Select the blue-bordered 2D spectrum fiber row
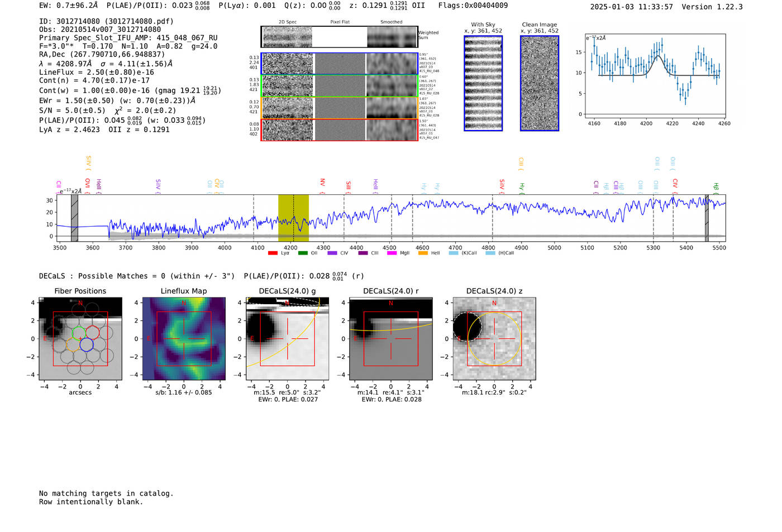782x532 pixels. pos(340,64)
